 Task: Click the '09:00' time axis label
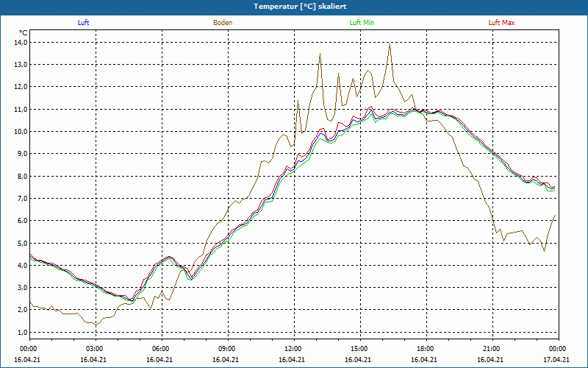click(226, 349)
